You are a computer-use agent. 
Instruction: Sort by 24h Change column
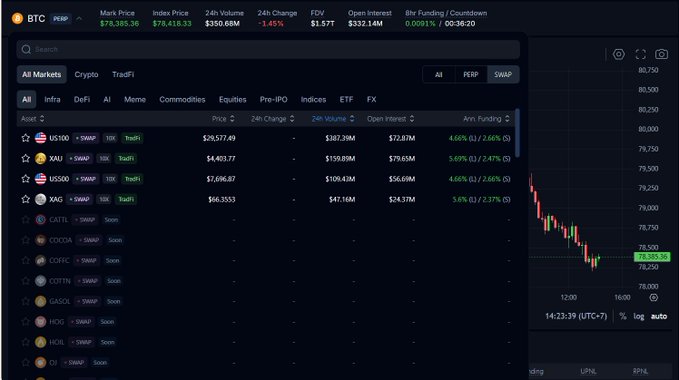[272, 119]
